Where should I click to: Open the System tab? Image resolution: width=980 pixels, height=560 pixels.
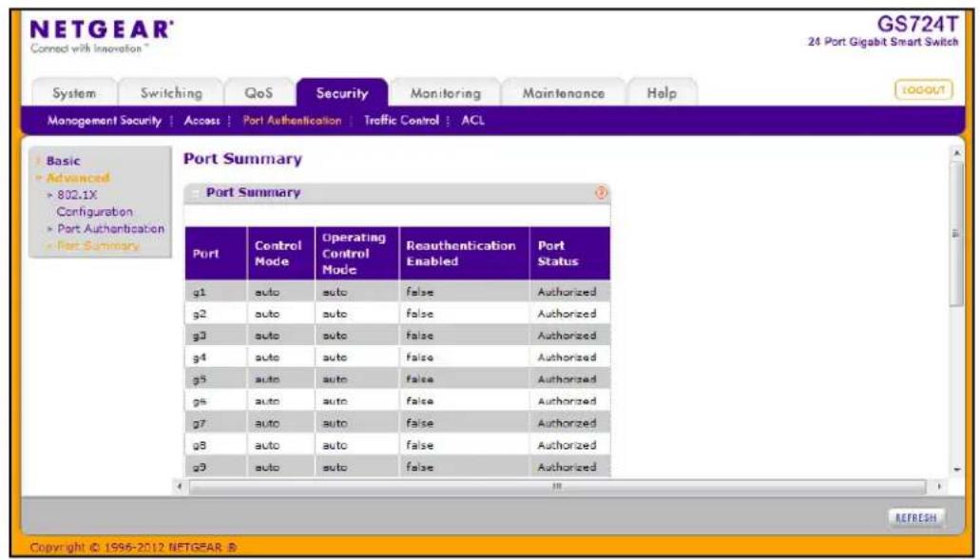pos(74,93)
